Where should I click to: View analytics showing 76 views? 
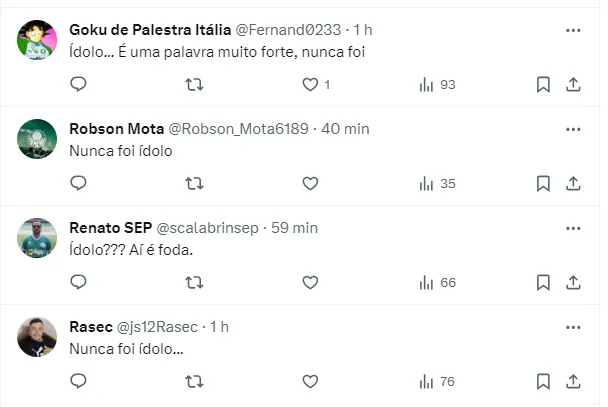point(437,381)
